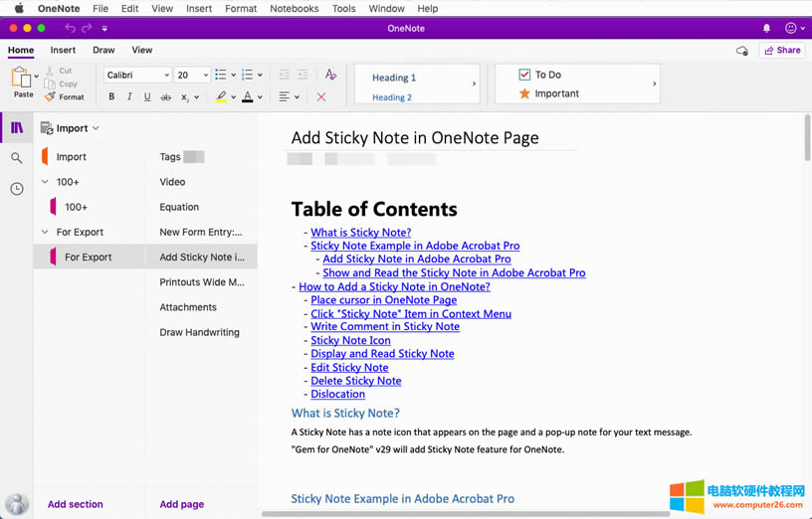Viewport: 812px width, 519px height.
Task: Open the notebooks list sidebar icon
Action: tap(17, 127)
